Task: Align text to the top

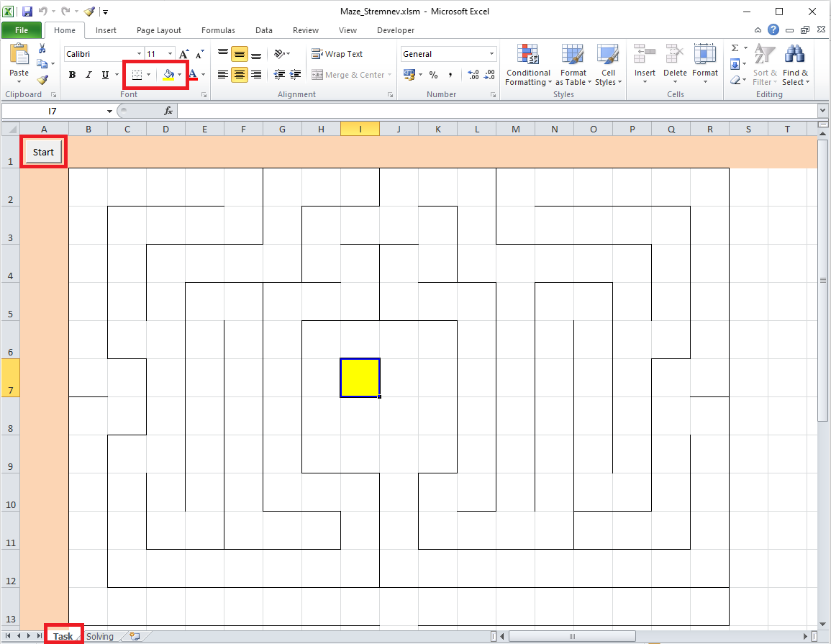Action: point(223,54)
